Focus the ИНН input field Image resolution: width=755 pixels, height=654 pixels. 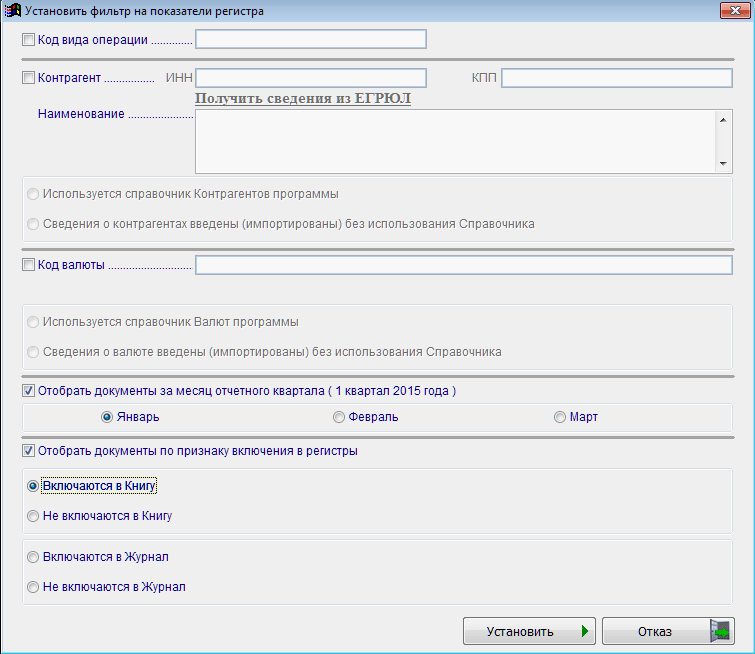click(x=311, y=78)
